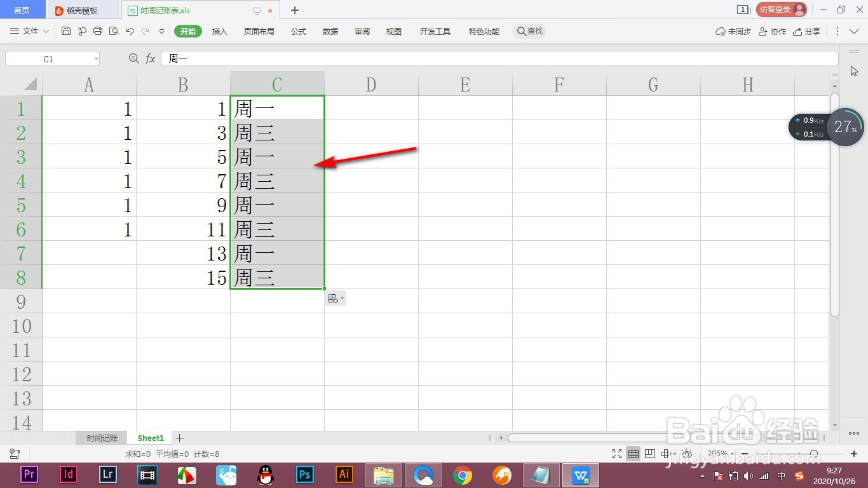Click the fullscreen view icon in status bar
868x488 pixels.
(x=617, y=454)
